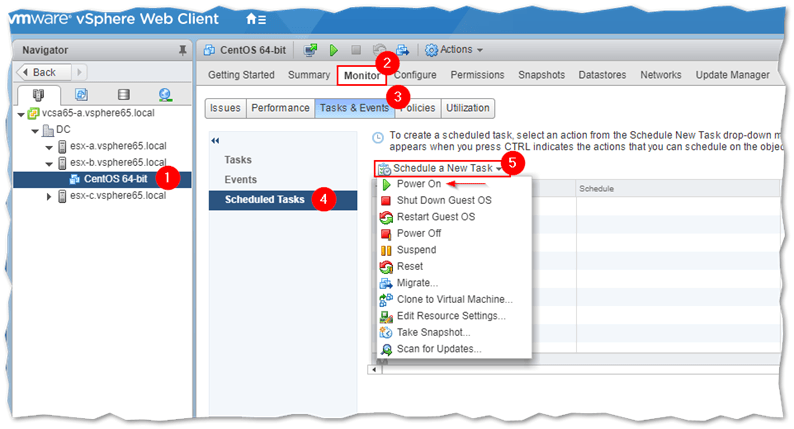Image resolution: width=794 pixels, height=429 pixels.
Task: Select vcsa65-a.vsphere65.local in the tree
Action: [x=98, y=113]
